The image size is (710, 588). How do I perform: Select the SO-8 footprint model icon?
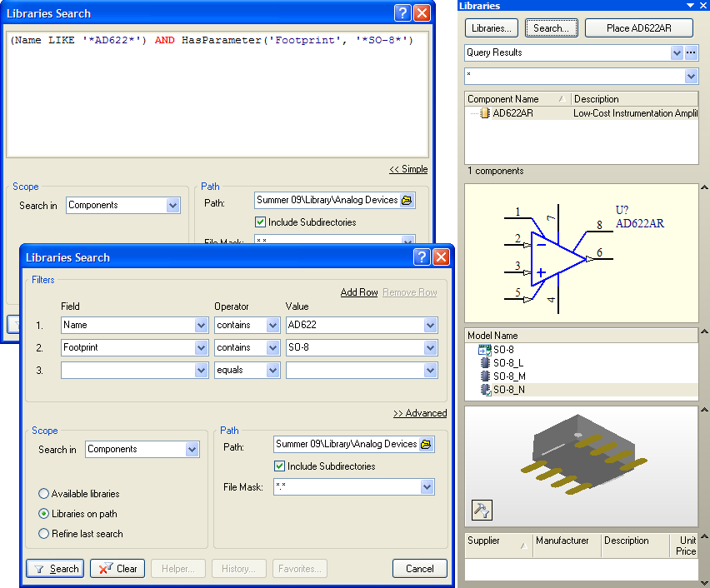[x=484, y=350]
